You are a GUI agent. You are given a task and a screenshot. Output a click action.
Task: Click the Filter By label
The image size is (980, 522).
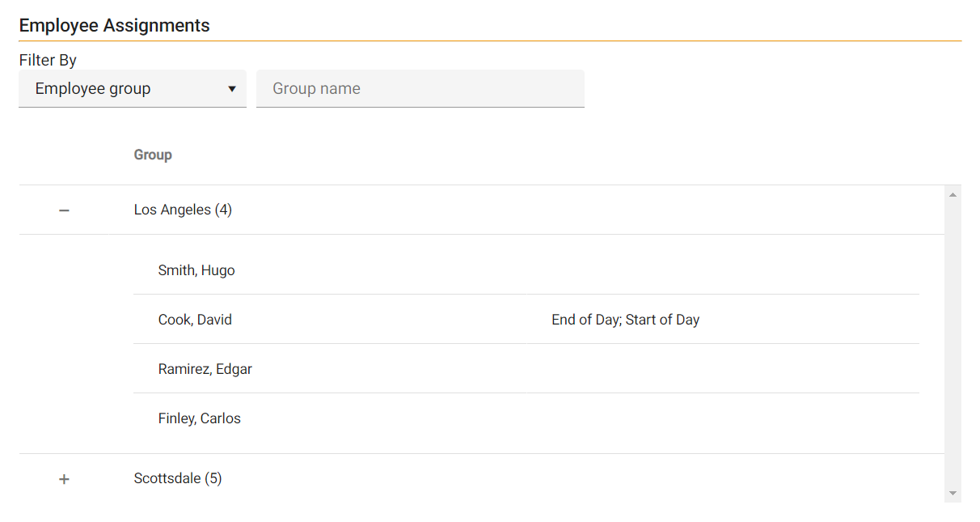coord(48,60)
